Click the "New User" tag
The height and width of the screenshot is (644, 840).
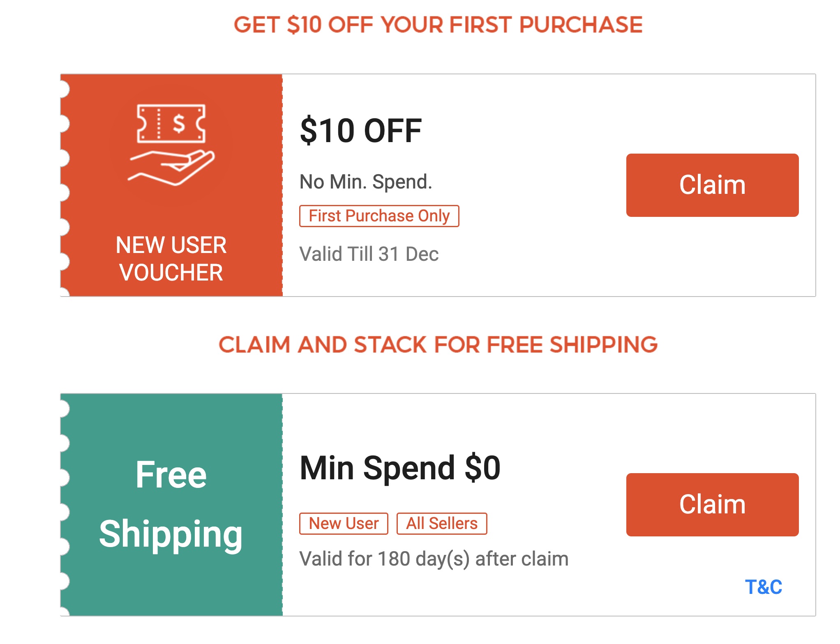pyautogui.click(x=344, y=524)
